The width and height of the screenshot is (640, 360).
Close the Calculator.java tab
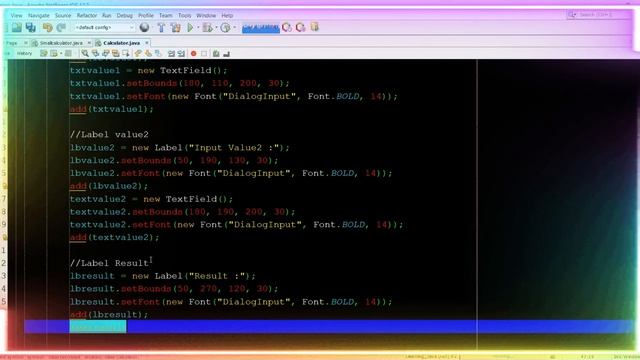click(x=147, y=43)
